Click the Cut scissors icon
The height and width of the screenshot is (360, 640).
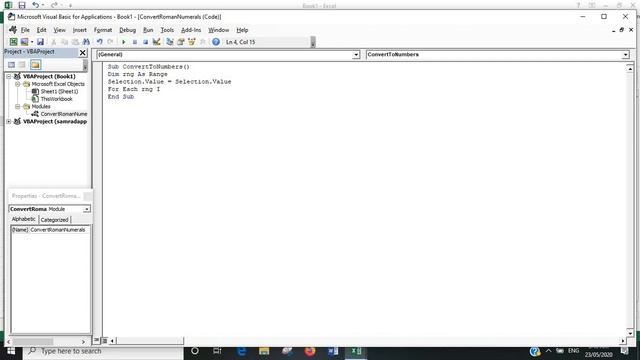tap(53, 42)
